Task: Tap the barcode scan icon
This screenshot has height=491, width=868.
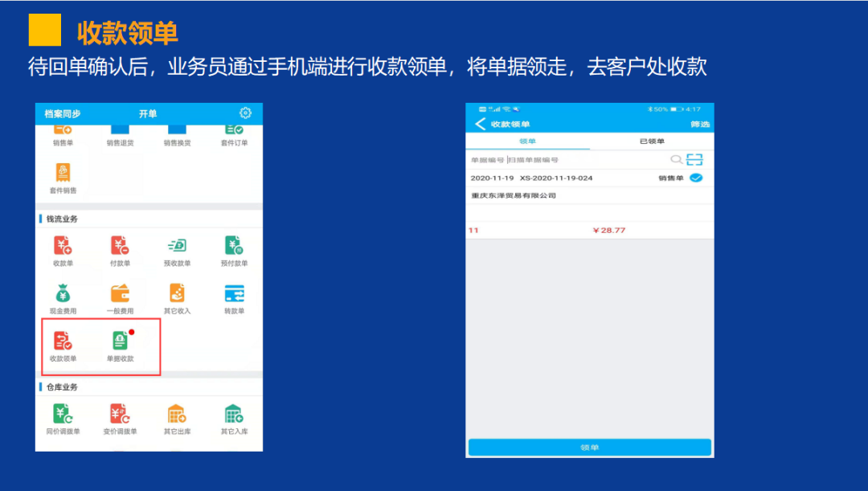Action: point(694,159)
